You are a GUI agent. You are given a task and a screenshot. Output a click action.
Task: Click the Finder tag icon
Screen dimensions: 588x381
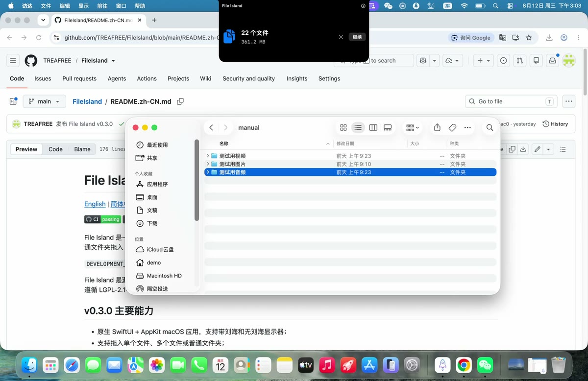point(452,127)
